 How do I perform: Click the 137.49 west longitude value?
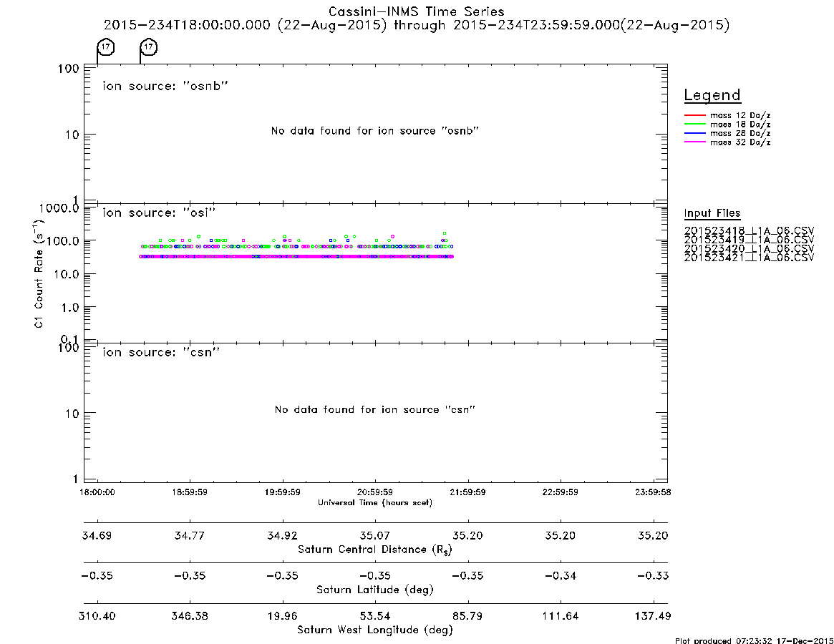pyautogui.click(x=653, y=616)
